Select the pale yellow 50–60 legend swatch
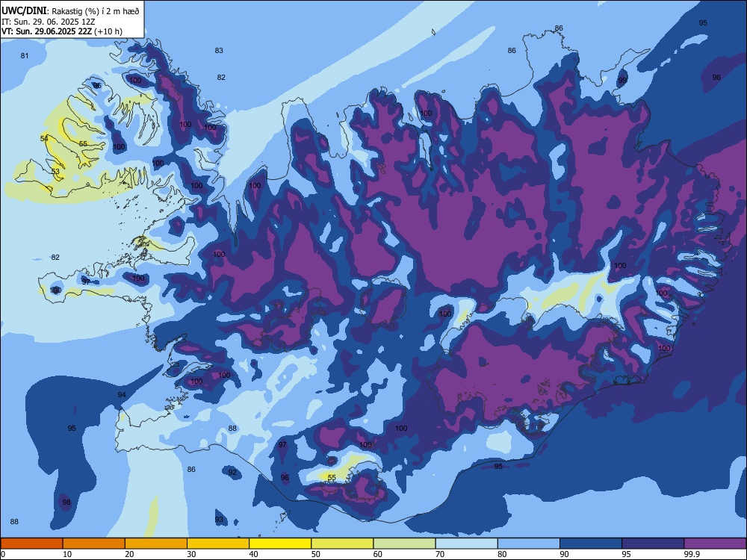Image resolution: width=747 pixels, height=560 pixels. coord(342,544)
